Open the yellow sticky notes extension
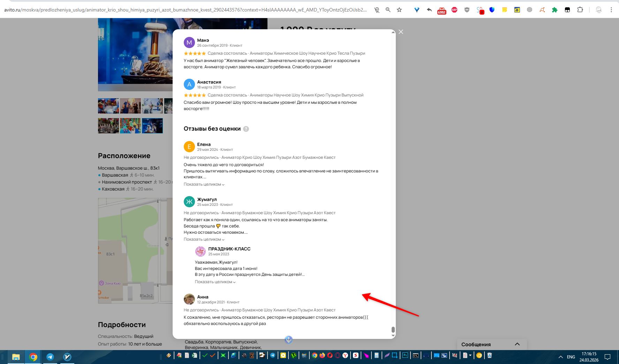Screen dimensions: 619x364 tap(504, 10)
